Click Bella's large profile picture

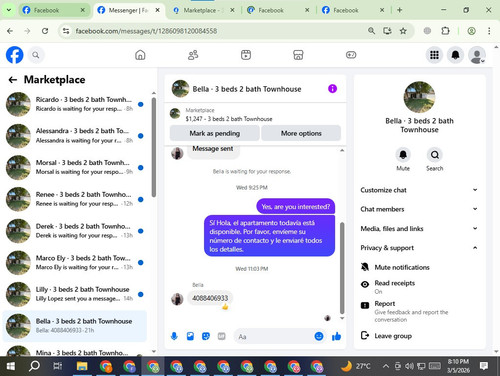coord(419,97)
